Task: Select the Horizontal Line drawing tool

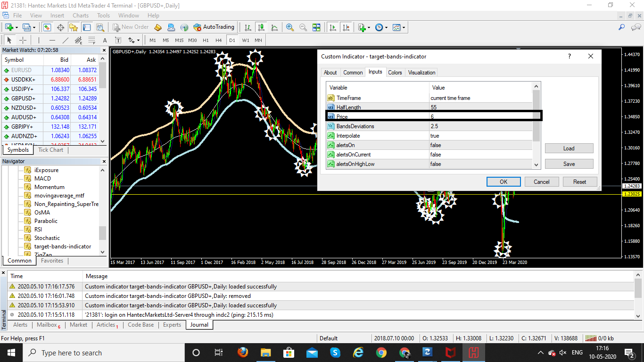Action: click(52, 40)
